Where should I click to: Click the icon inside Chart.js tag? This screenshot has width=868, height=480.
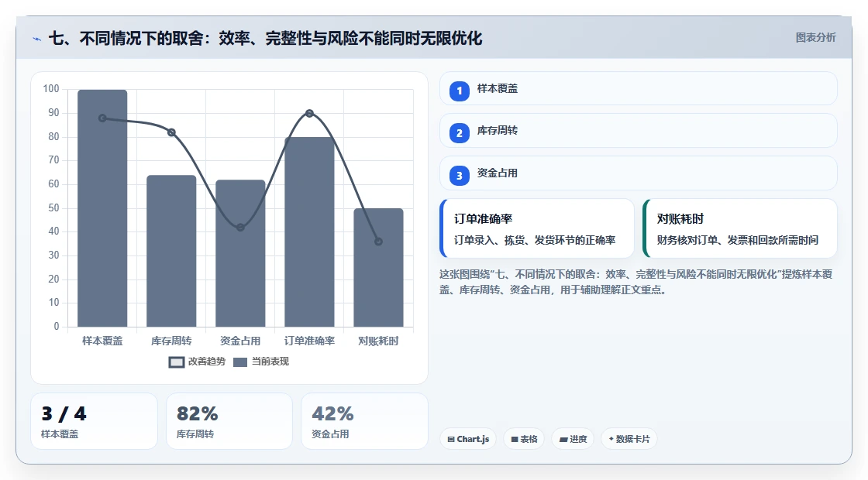(x=451, y=440)
